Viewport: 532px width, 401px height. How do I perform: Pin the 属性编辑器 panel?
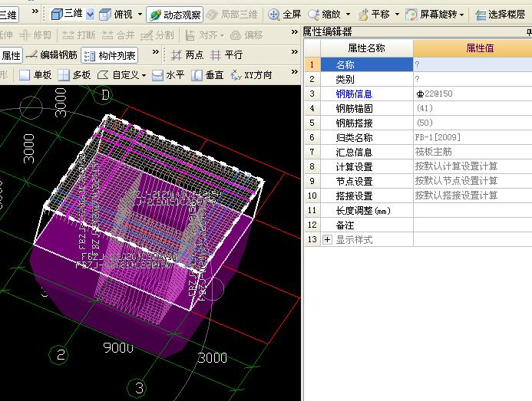point(529,32)
